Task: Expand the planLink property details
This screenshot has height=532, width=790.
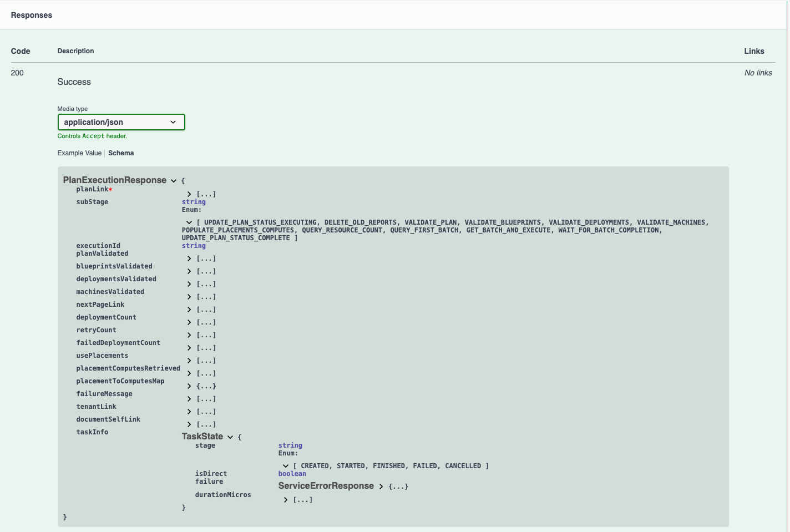Action: [189, 194]
